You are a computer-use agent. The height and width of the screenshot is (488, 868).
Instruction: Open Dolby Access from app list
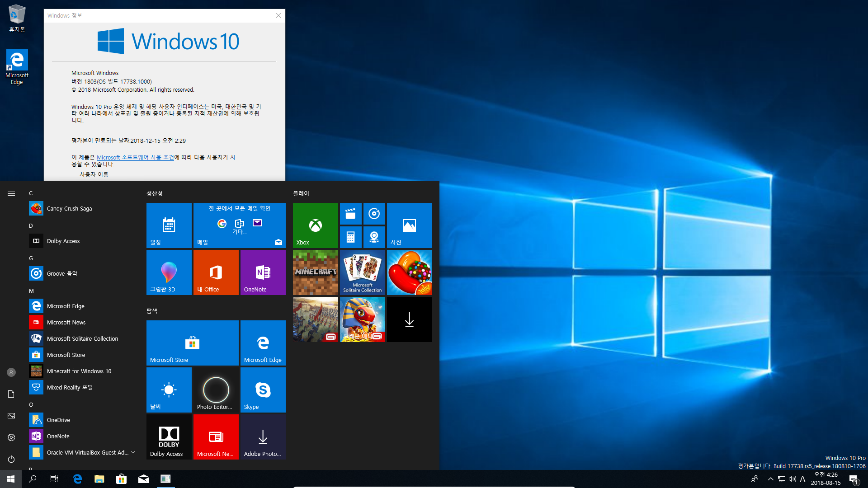[83, 241]
